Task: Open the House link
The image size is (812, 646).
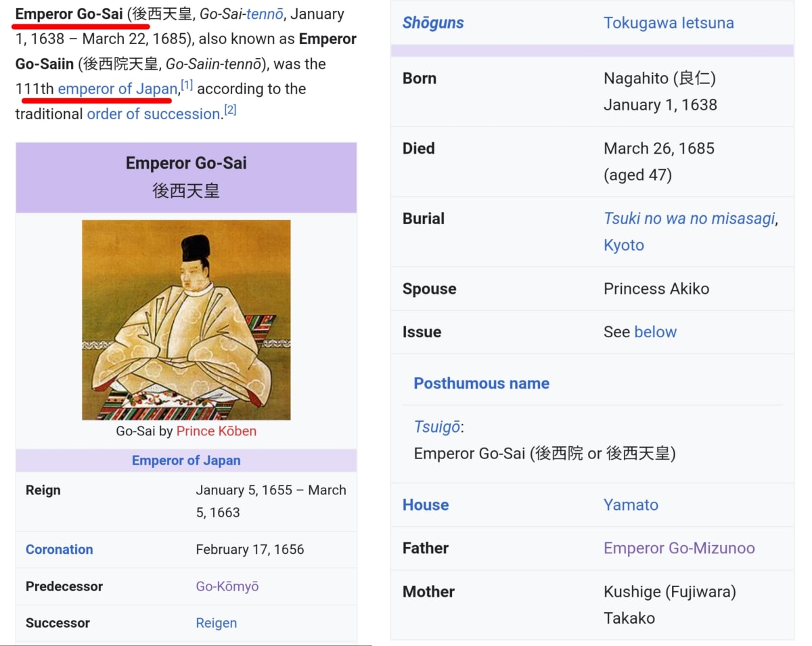Action: [x=426, y=505]
